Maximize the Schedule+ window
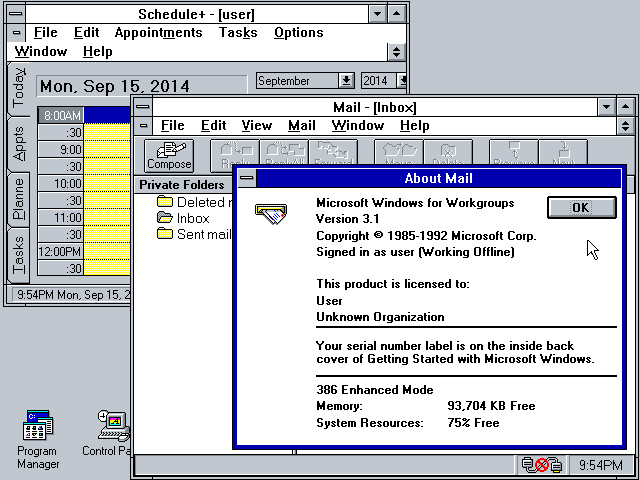Screen dimensions: 640x480 (x=396, y=14)
